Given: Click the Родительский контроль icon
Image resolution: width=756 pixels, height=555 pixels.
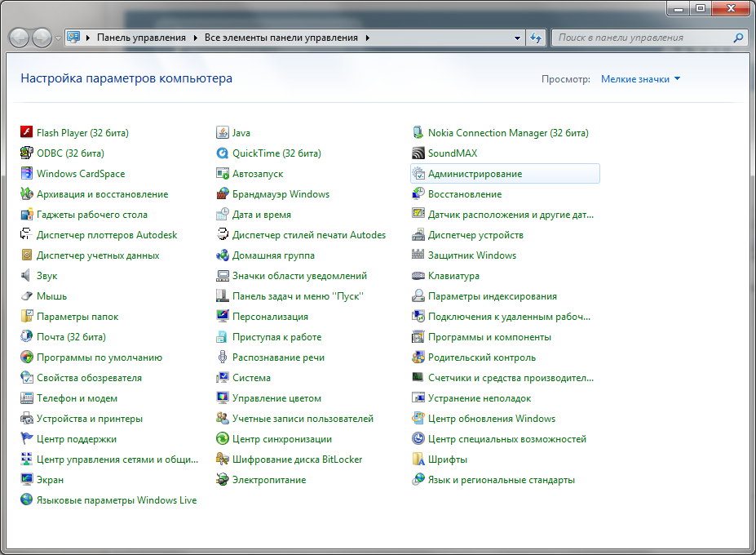Looking at the screenshot, I should (418, 357).
